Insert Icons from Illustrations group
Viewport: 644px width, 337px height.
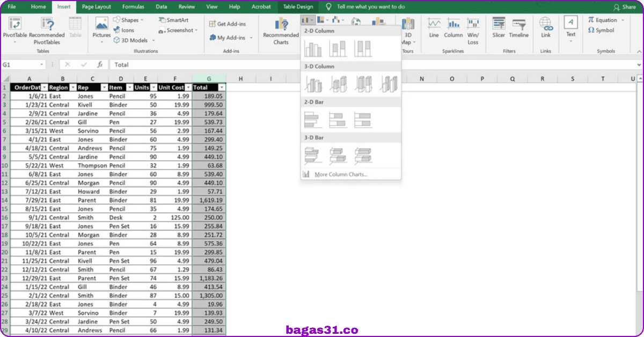[123, 30]
